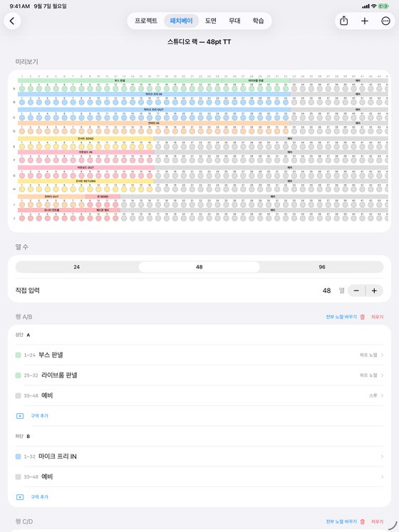Switch to the 무대 tab

pyautogui.click(x=234, y=21)
